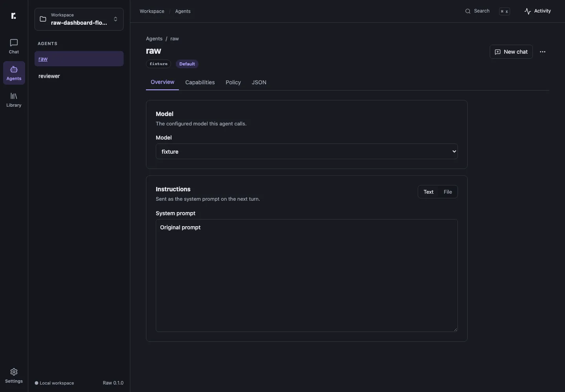Click the raw agent title heading
The width and height of the screenshot is (565, 392).
[153, 51]
